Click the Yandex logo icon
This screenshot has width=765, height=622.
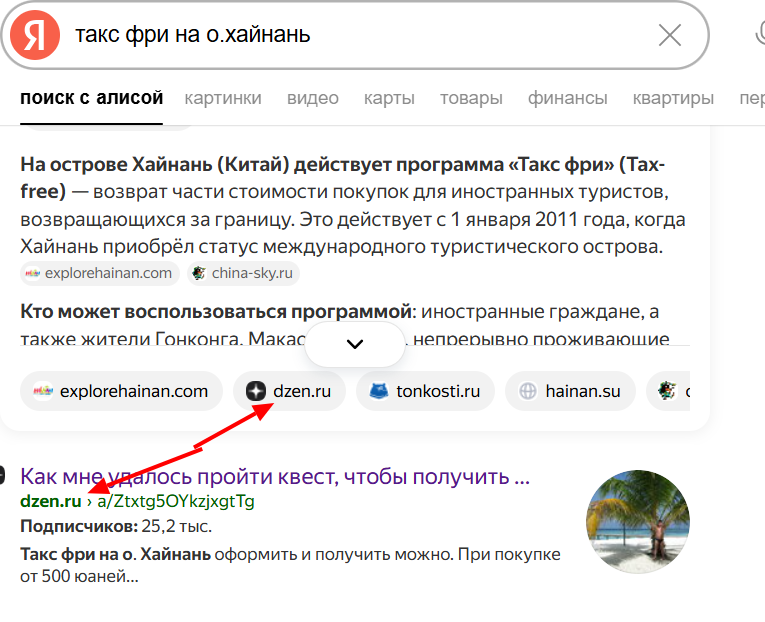pos(35,35)
